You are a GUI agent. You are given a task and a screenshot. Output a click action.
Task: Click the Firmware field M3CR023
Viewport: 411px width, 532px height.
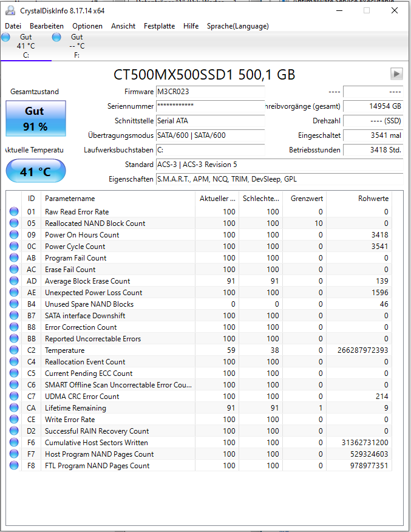point(210,92)
